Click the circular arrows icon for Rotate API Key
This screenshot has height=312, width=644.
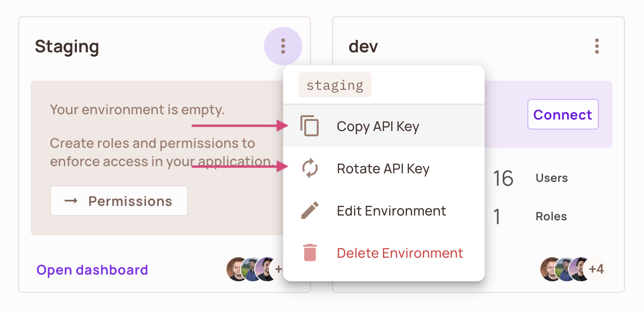click(310, 168)
